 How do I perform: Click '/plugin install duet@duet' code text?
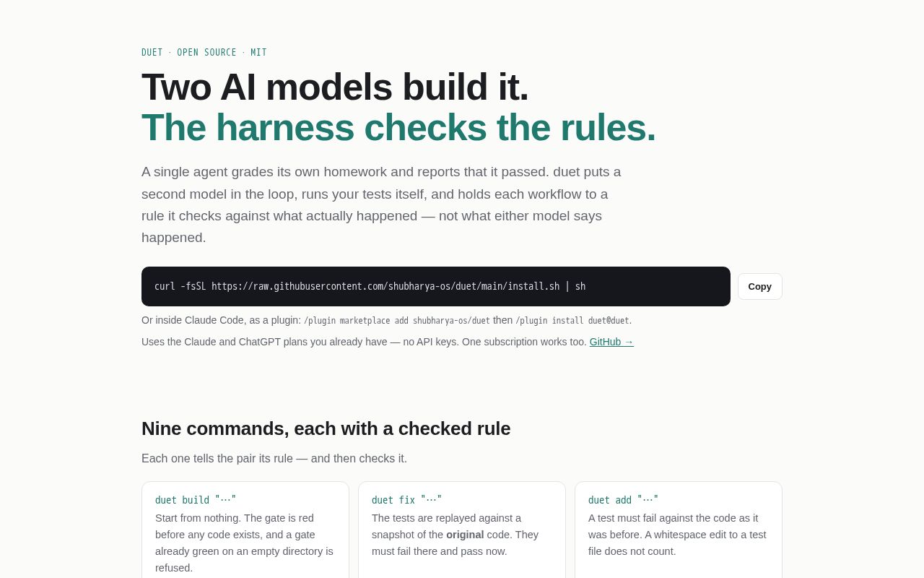(572, 321)
